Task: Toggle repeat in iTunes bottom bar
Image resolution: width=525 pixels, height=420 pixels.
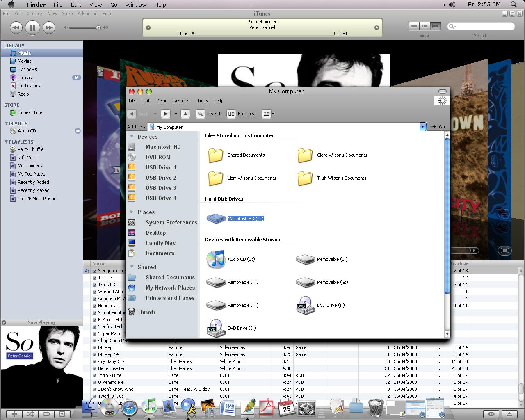Action: (x=46, y=414)
